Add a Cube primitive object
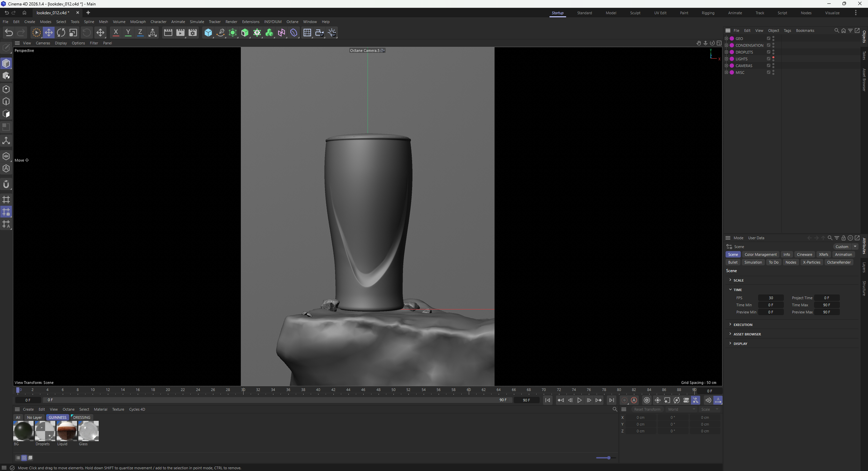The height and width of the screenshot is (471, 868). (x=208, y=33)
